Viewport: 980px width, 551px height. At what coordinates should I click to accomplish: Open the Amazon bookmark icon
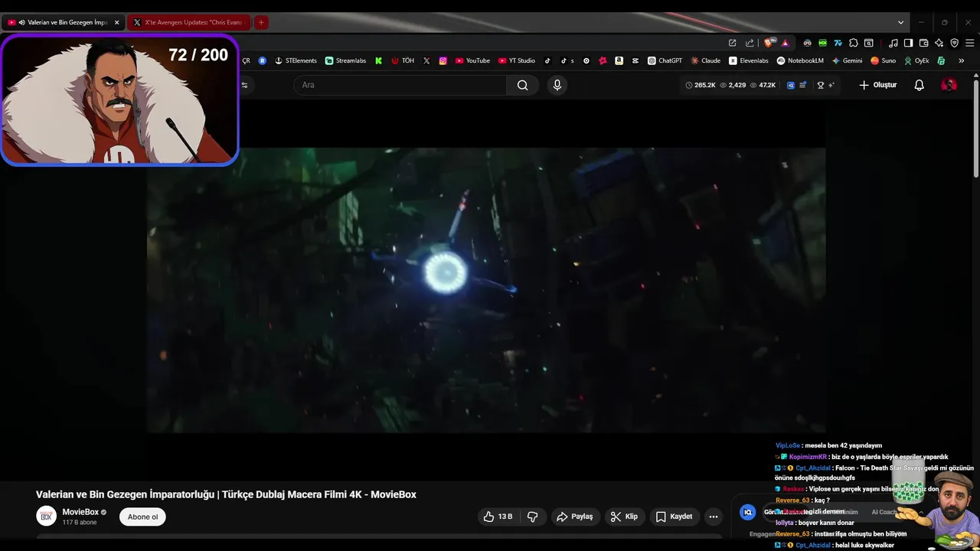click(x=619, y=60)
